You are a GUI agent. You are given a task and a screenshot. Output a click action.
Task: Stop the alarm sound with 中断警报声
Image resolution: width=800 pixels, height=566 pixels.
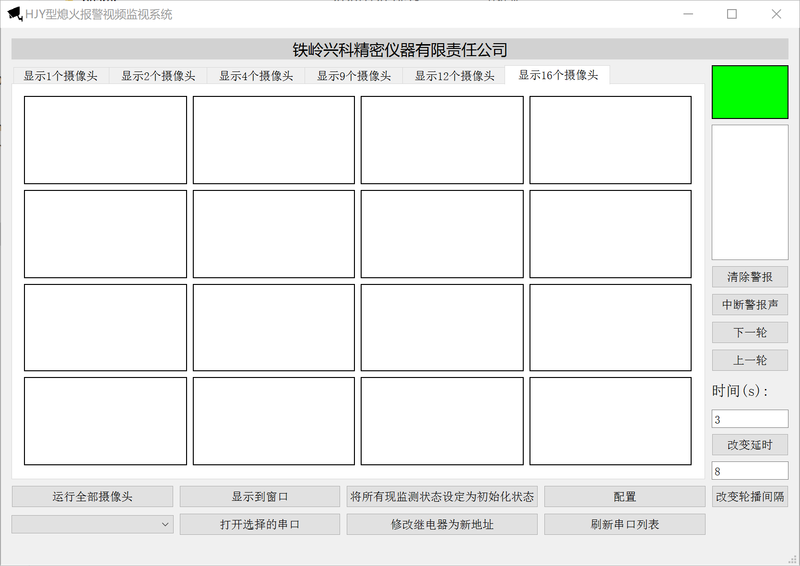click(749, 305)
